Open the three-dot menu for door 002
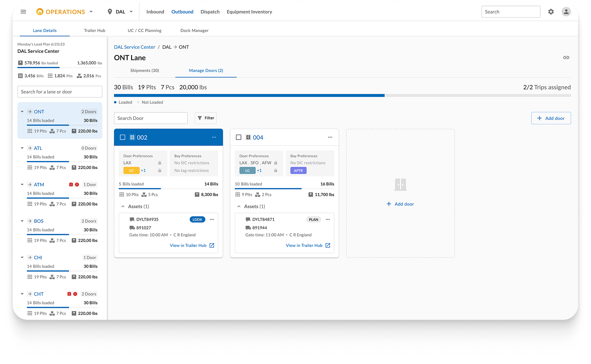Image resolution: width=591 pixels, height=364 pixels. [214, 137]
